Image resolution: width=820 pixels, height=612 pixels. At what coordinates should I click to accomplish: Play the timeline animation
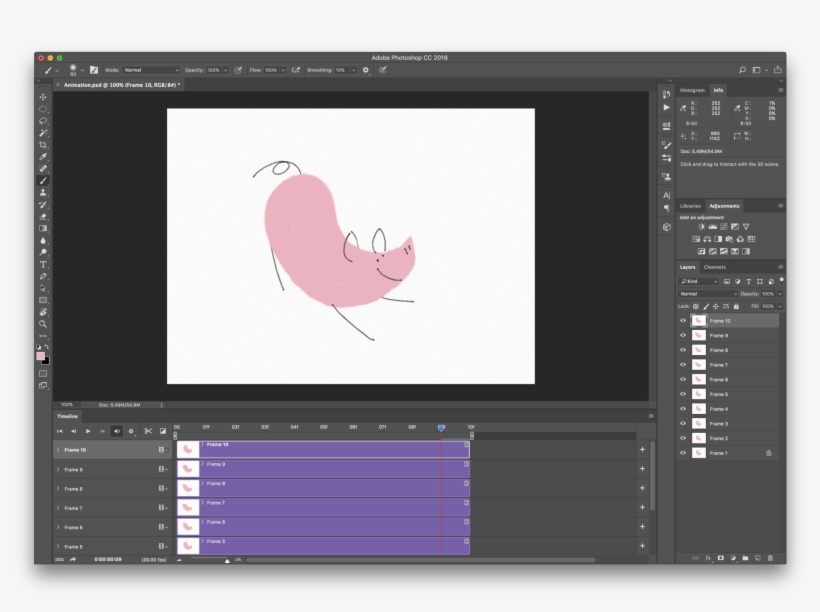pyautogui.click(x=88, y=431)
